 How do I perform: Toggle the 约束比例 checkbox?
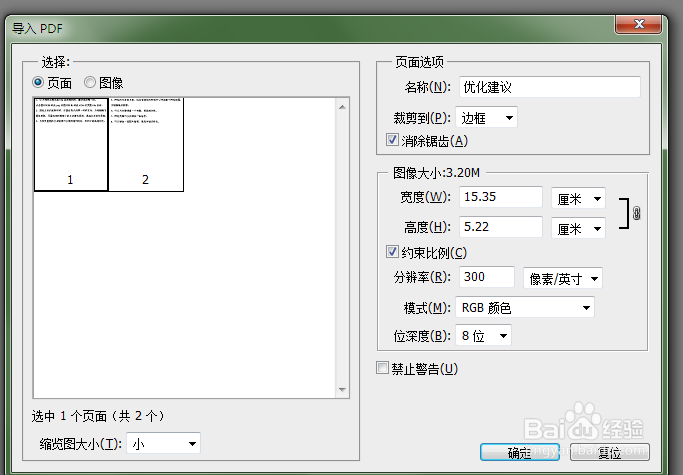click(392, 252)
